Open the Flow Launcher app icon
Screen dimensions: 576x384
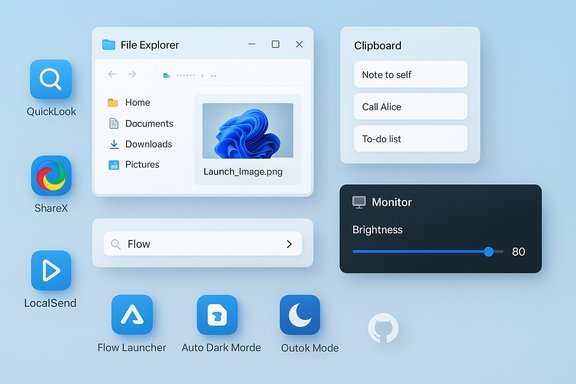[132, 315]
